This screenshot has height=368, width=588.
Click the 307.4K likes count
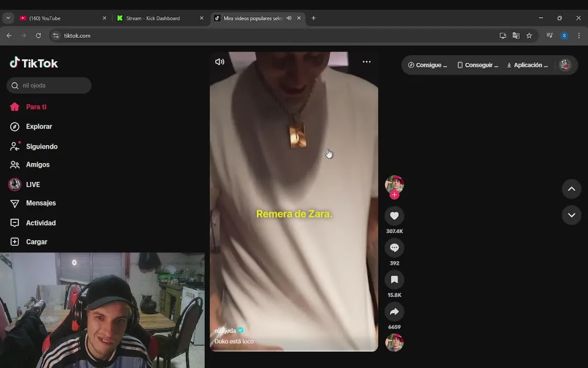coord(395,232)
